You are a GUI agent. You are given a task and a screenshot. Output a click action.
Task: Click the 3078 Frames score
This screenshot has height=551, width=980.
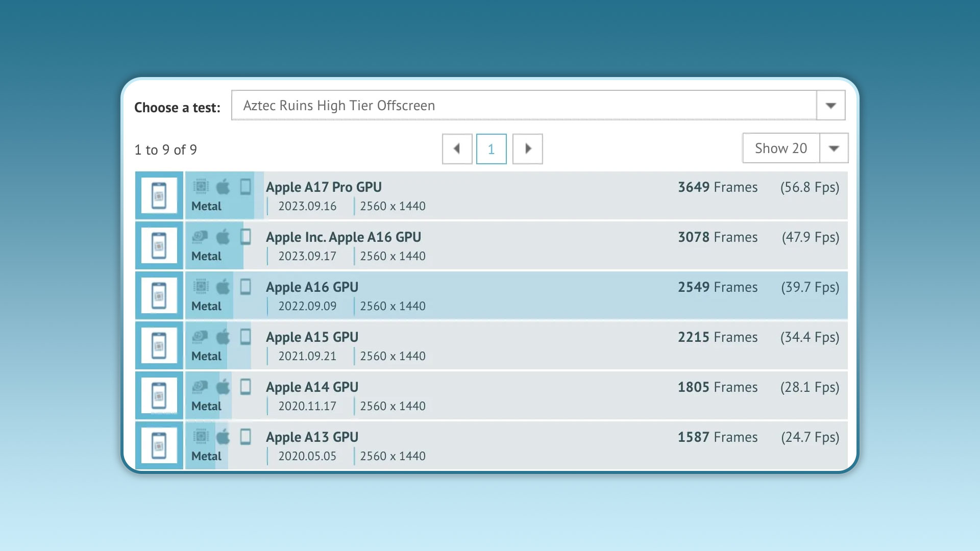point(718,237)
